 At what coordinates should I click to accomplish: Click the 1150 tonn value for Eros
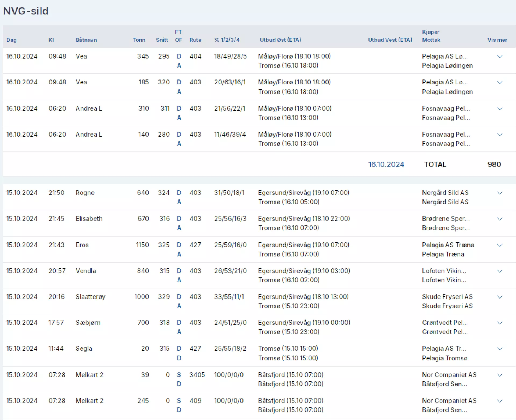[142, 245]
